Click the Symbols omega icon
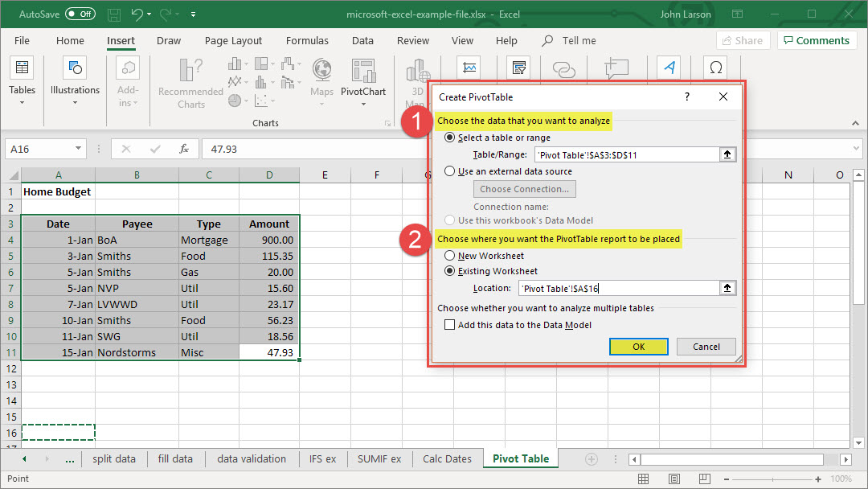Screen dimensions: 868x489 pyautogui.click(x=714, y=68)
